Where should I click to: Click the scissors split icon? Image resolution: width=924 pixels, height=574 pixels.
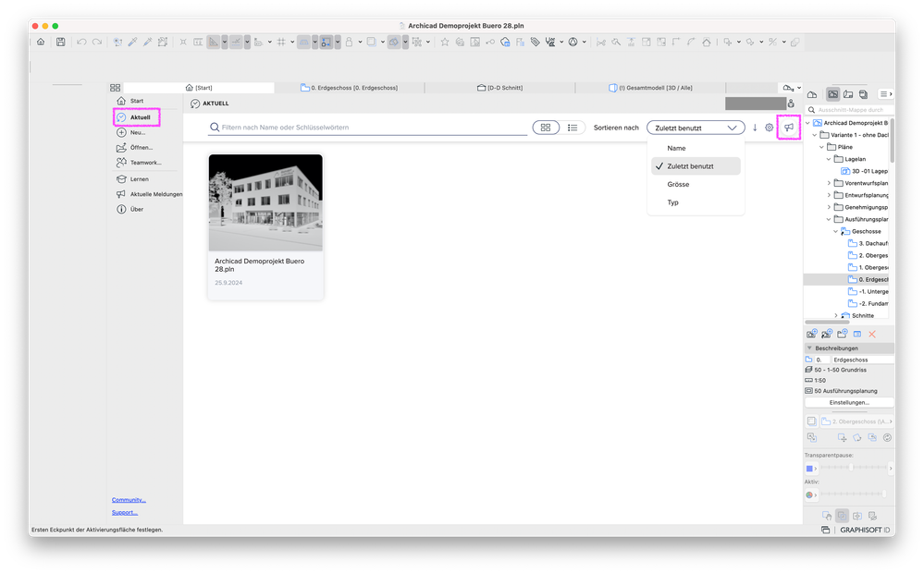point(601,42)
